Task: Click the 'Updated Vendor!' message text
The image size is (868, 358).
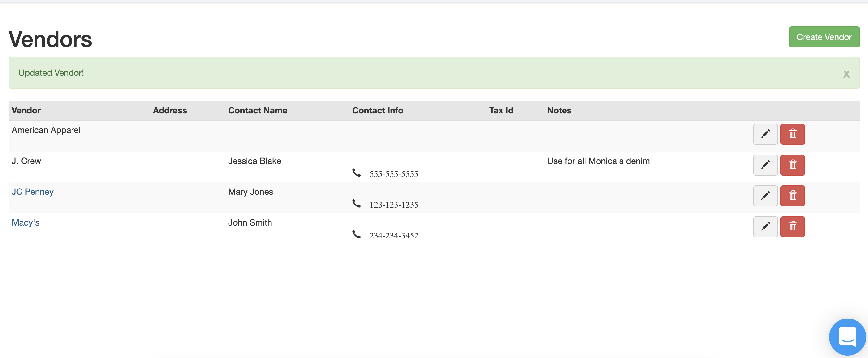Action: (x=51, y=73)
